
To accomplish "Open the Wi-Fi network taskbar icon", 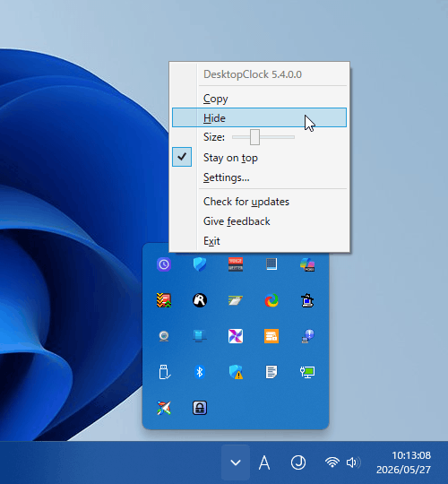I will click(x=332, y=462).
